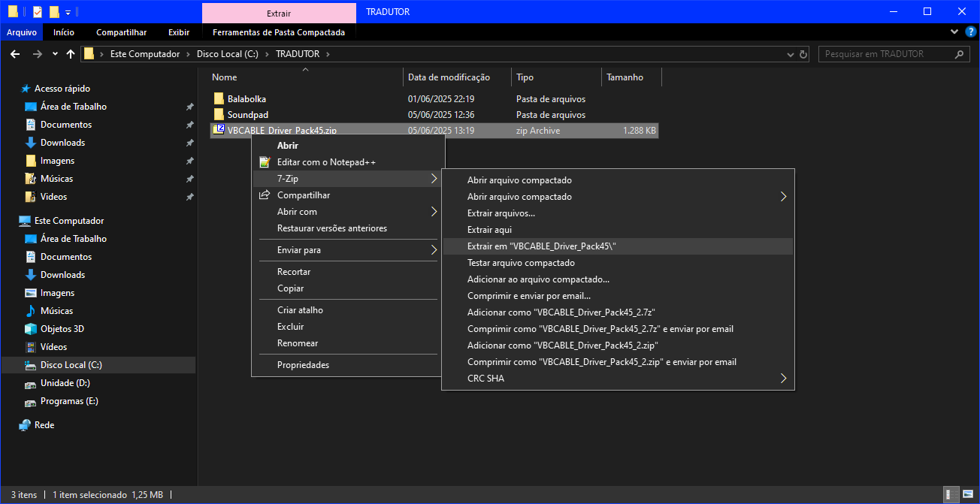Expand the ribbon with the chevron
Screen dimensions: 980x504
954,32
